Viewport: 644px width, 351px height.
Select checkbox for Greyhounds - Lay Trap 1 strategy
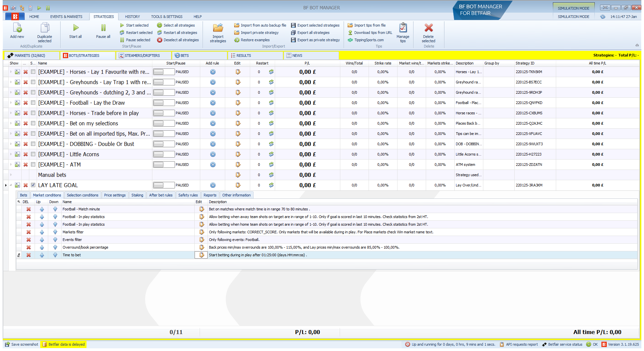pos(33,82)
